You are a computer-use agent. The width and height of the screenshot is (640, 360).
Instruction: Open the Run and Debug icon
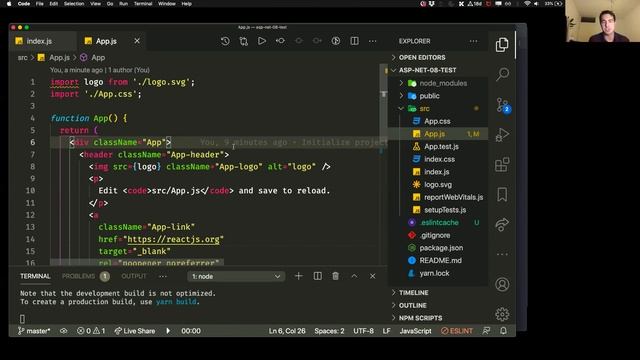pos(502,135)
